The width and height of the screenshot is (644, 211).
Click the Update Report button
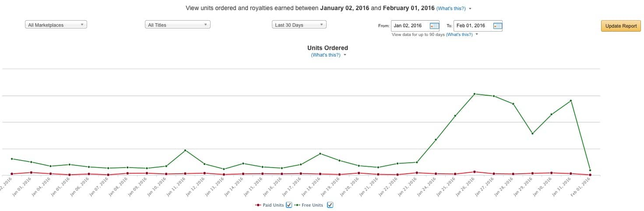(x=621, y=26)
